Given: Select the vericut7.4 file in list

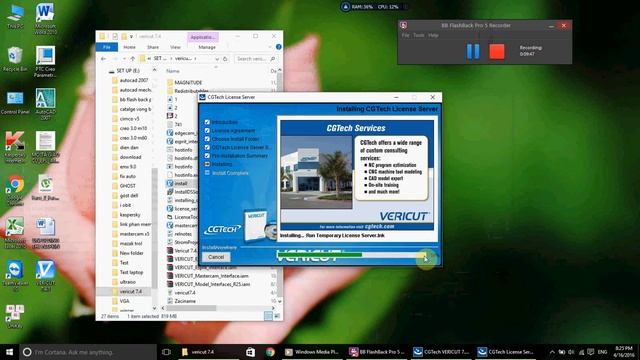Looking at the screenshot, I should coord(185,293).
